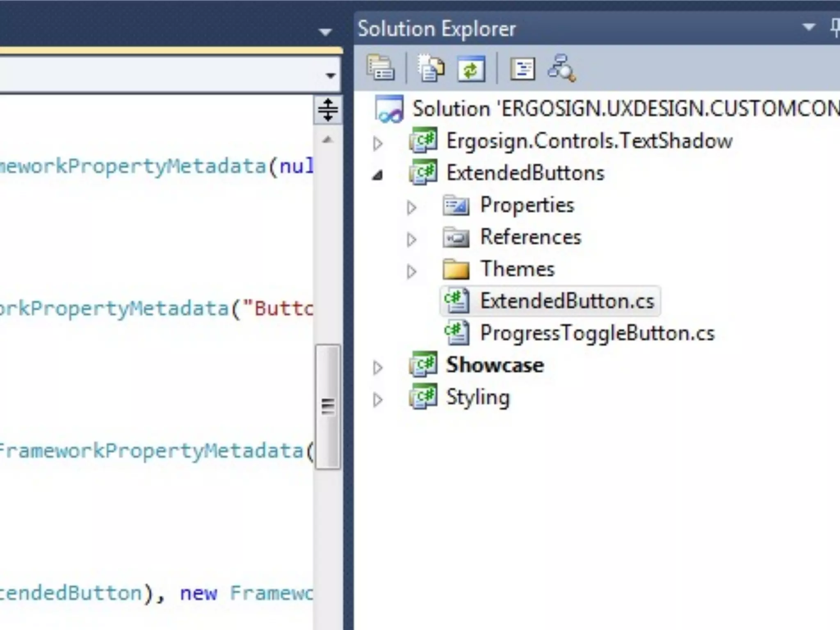Click the Refresh toolbar icon
Viewport: 840px width, 630px height.
pos(471,69)
